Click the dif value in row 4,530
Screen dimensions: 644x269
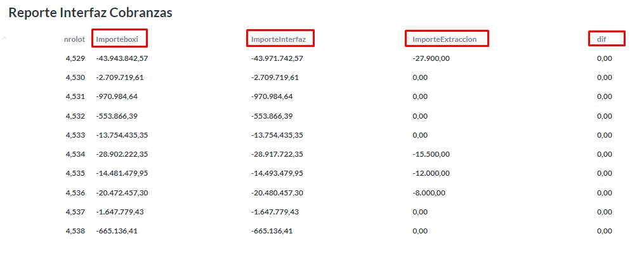(604, 77)
